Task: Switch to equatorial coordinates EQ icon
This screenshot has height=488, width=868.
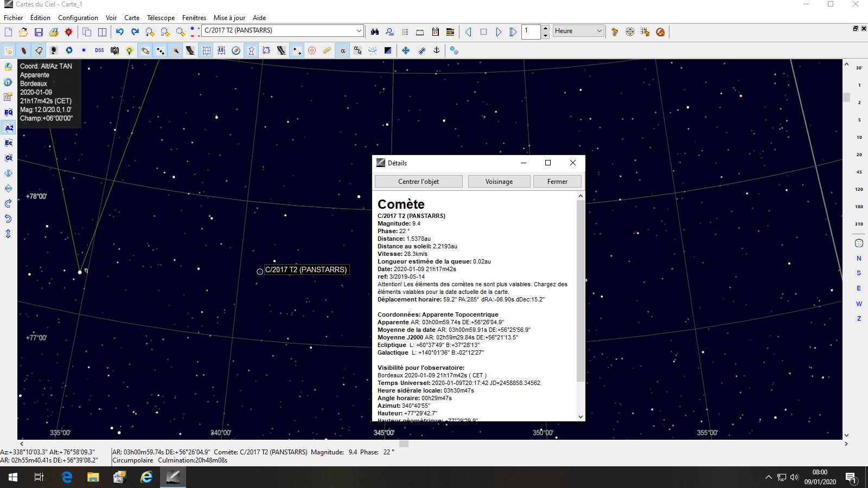Action: pos(8,112)
